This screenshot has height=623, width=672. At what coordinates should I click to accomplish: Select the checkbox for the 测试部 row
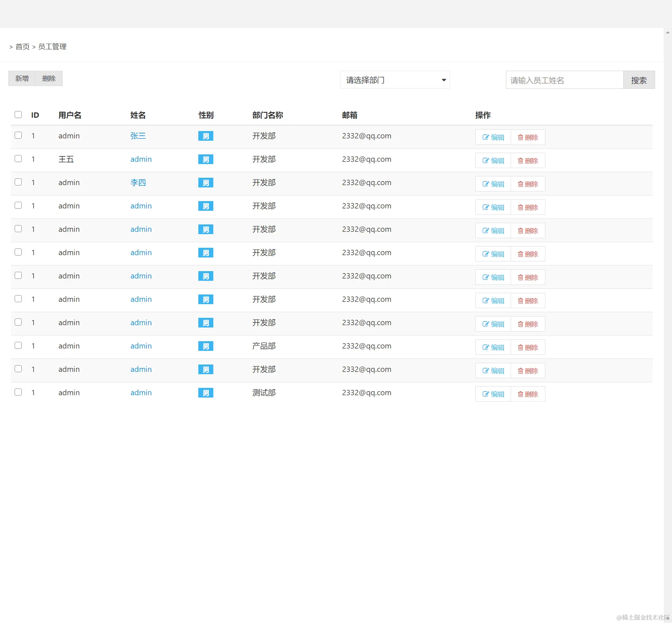(18, 392)
